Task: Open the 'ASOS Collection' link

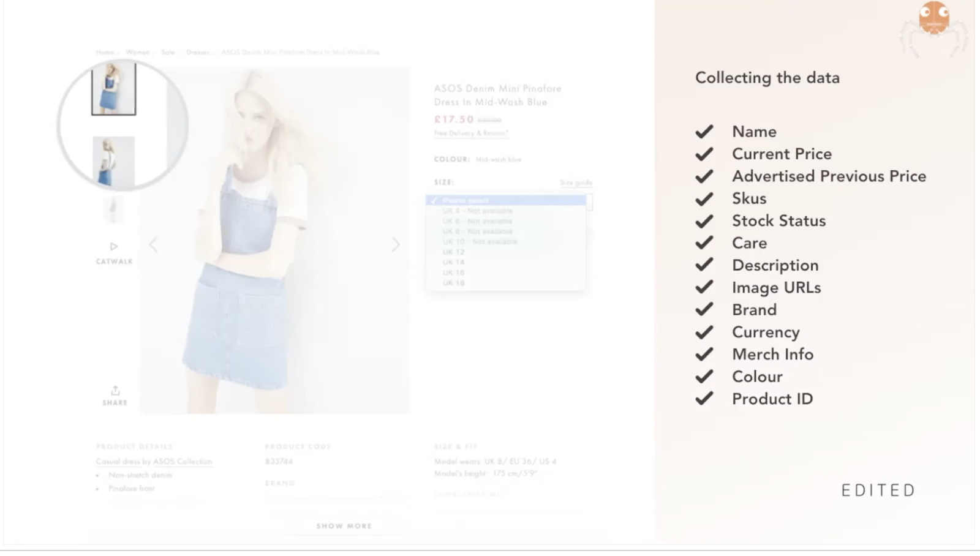Action: 183,462
